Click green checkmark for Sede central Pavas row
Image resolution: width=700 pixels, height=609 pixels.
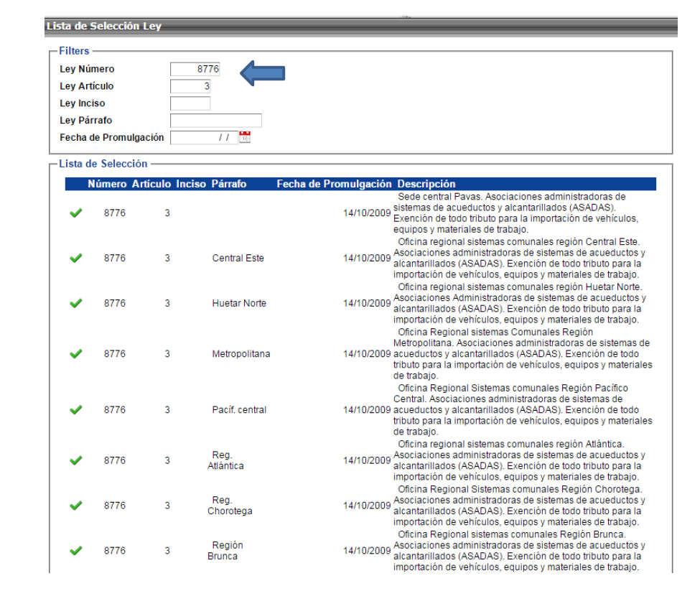pyautogui.click(x=75, y=213)
